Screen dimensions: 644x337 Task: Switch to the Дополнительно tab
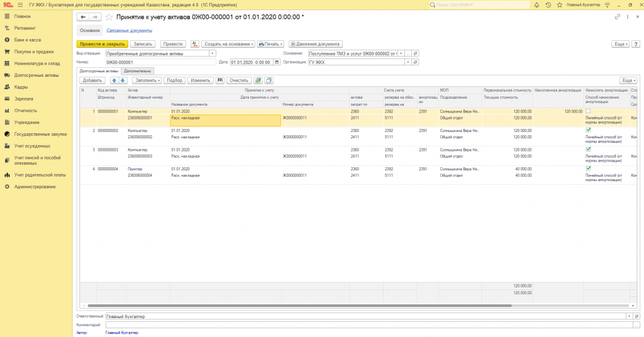(x=137, y=71)
